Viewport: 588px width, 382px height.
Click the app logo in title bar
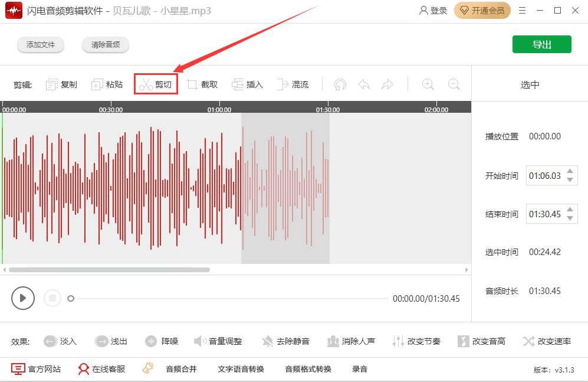14,11
